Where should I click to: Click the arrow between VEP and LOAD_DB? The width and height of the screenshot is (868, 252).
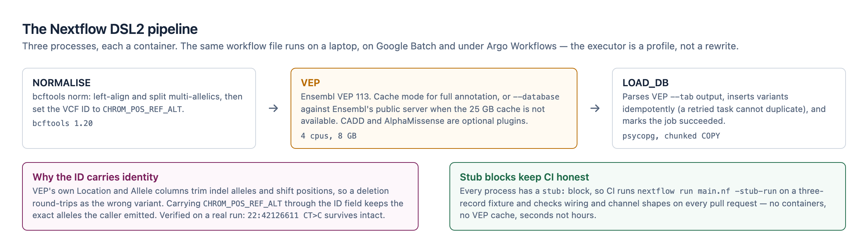point(595,108)
